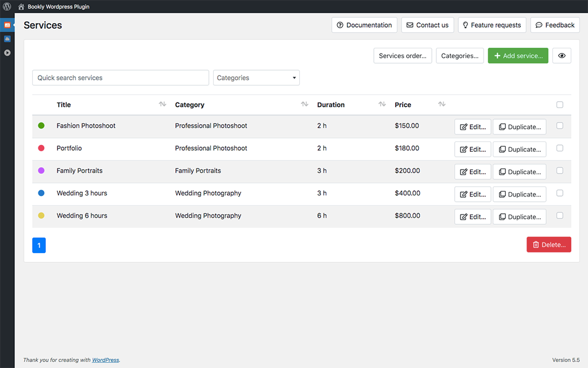Edit the Fashion Photoshoot service

click(x=473, y=127)
